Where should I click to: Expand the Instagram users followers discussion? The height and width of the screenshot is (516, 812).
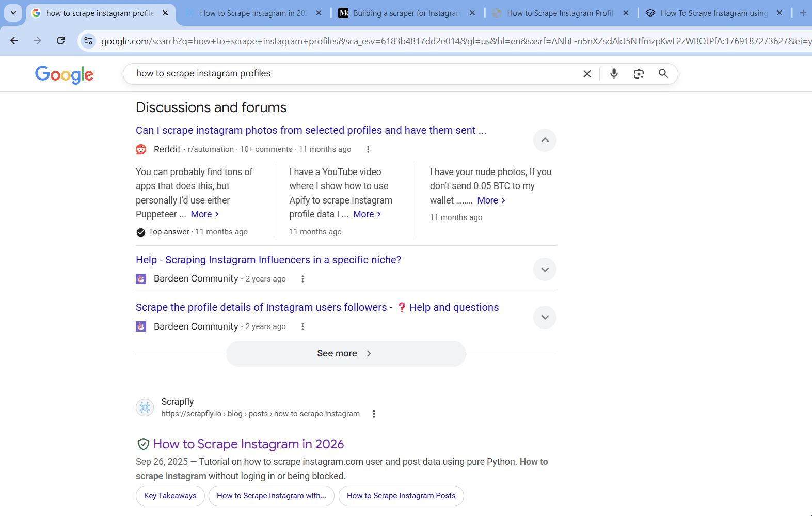[x=545, y=317]
